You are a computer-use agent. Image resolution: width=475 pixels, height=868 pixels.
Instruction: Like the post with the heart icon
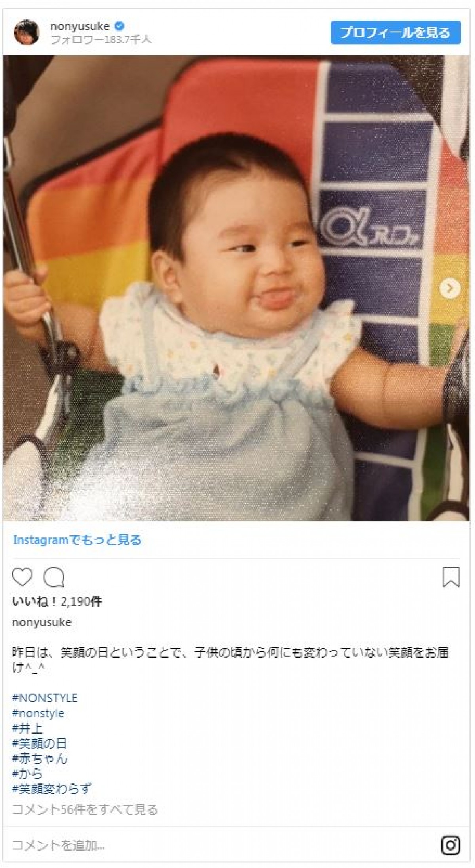(22, 577)
